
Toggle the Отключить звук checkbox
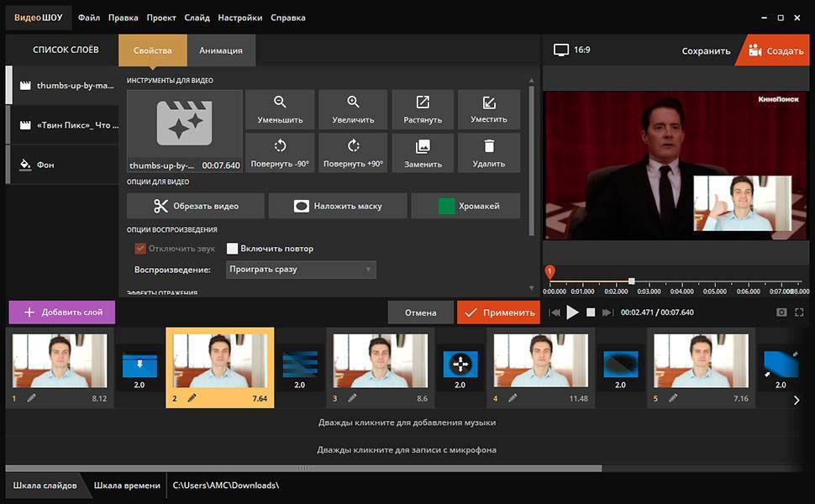click(x=140, y=249)
